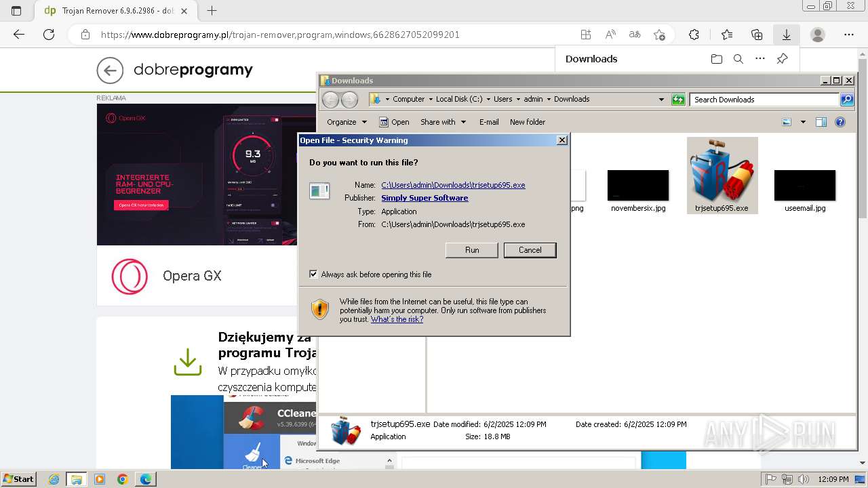The image size is (868, 488).
Task: Pin the Edge Downloads flyout
Action: (x=782, y=59)
